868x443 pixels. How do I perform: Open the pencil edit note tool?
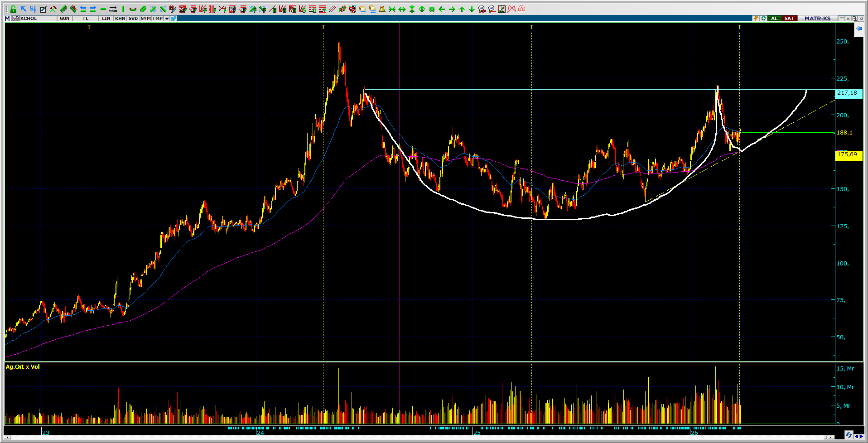(x=43, y=9)
